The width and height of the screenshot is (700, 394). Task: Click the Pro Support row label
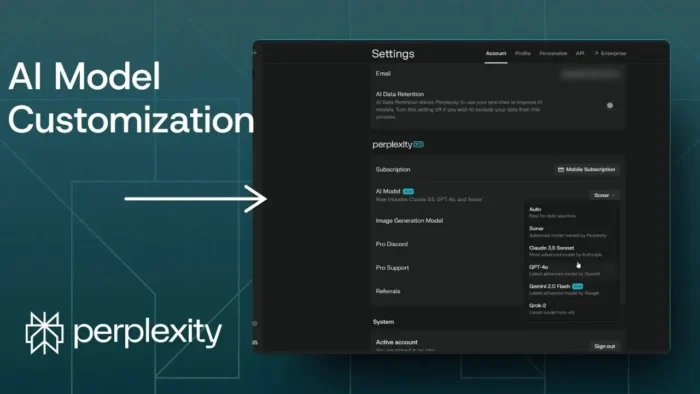coord(392,268)
